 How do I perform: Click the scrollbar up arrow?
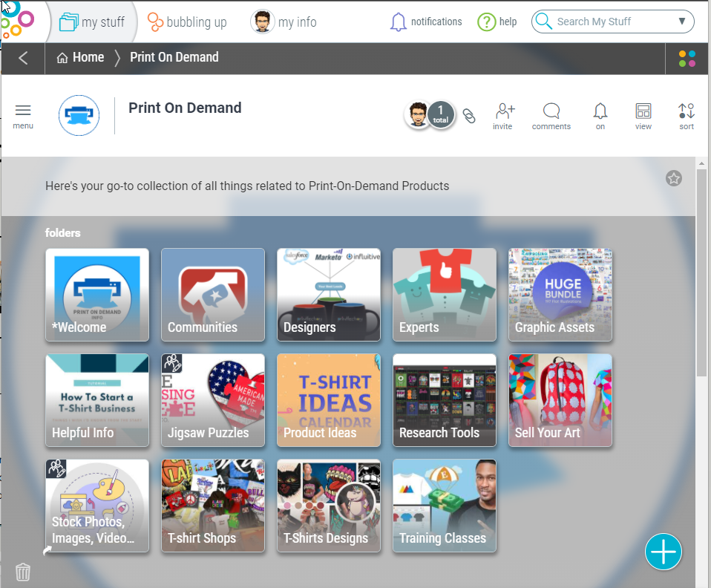701,163
